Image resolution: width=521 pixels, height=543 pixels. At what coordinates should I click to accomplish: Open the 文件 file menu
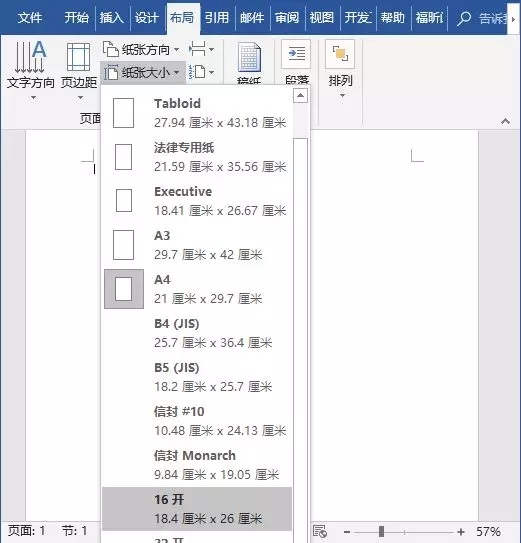30,17
